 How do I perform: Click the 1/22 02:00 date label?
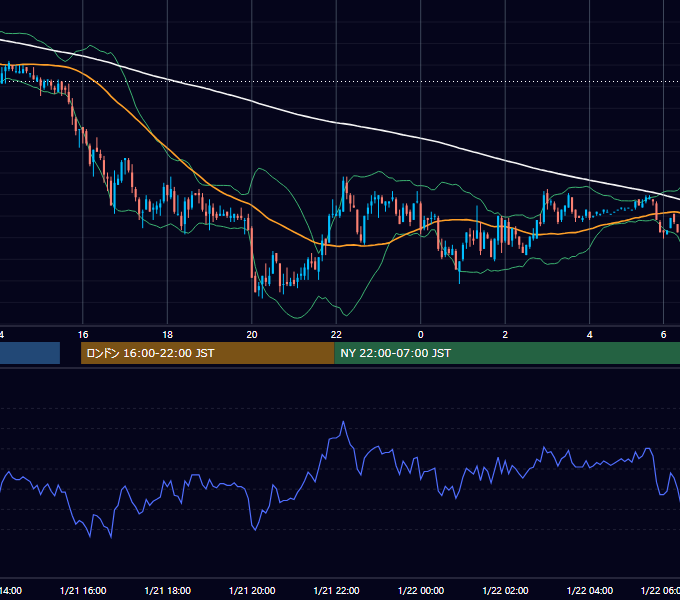coord(505,590)
